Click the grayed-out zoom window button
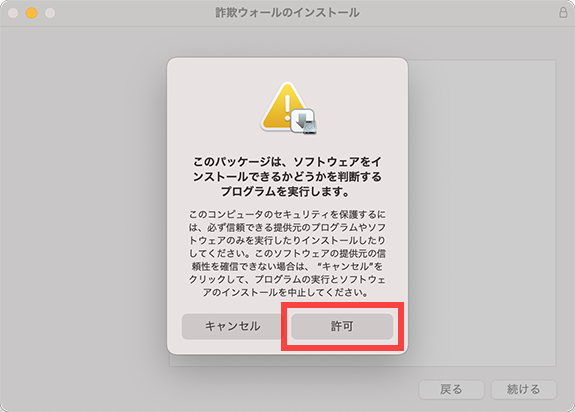The height and width of the screenshot is (412, 575). pyautogui.click(x=50, y=13)
